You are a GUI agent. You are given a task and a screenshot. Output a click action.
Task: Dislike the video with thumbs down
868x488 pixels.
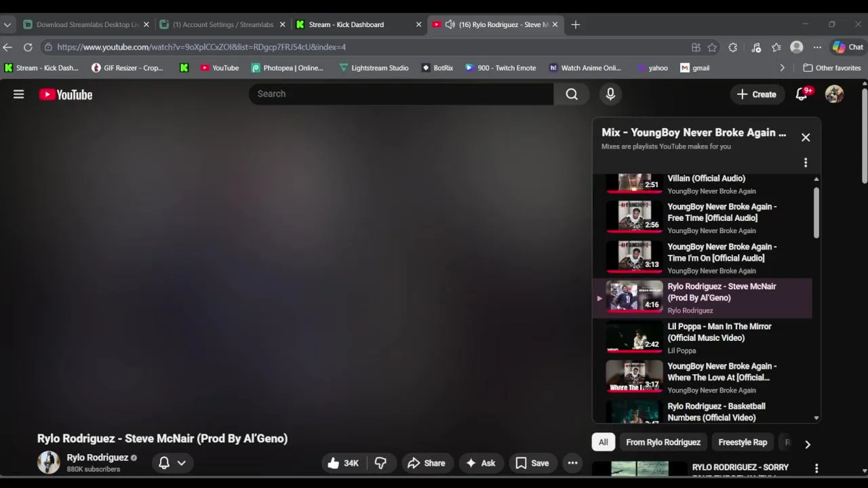(380, 463)
